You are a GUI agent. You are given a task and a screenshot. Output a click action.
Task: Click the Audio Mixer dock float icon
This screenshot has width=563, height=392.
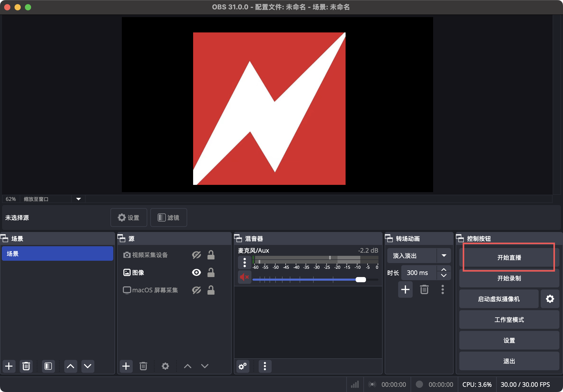(x=238, y=238)
